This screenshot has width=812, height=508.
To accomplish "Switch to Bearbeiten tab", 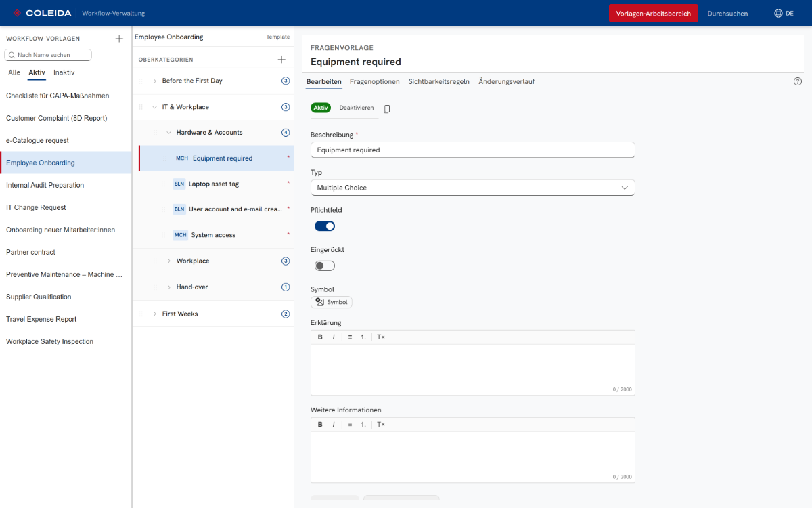I will (324, 81).
